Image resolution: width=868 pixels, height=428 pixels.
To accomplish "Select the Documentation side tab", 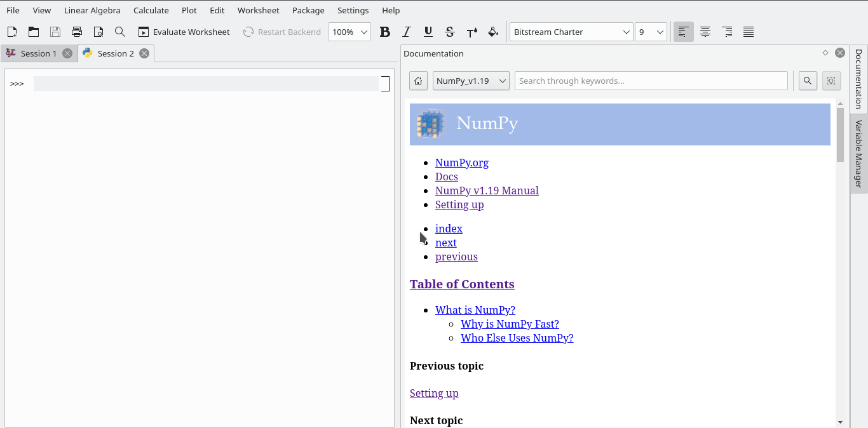I will pyautogui.click(x=858, y=79).
